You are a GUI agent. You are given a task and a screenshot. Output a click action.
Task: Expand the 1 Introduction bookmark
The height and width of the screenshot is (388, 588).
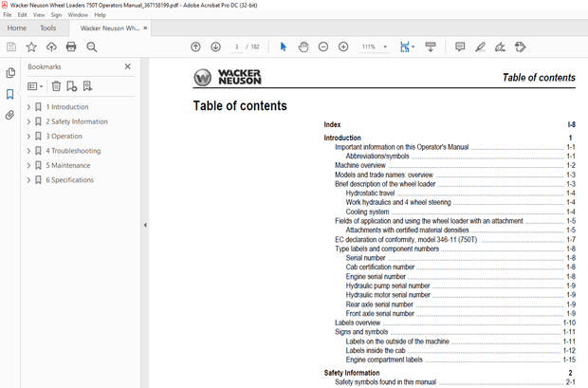click(28, 107)
